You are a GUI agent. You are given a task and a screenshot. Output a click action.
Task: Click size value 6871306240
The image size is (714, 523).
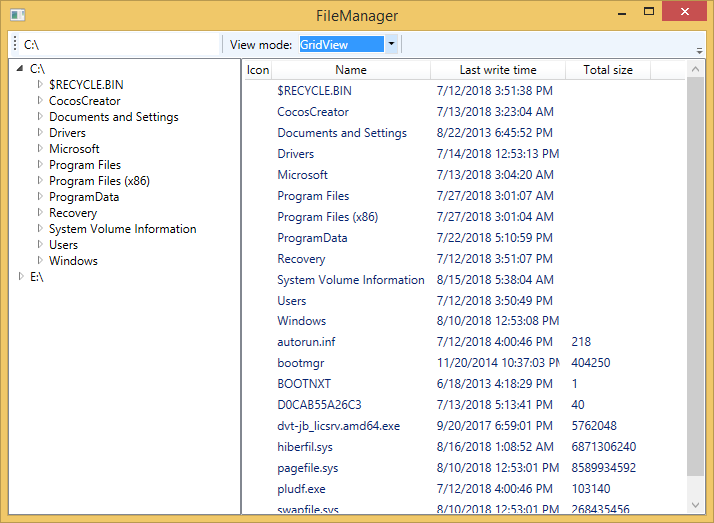(603, 447)
